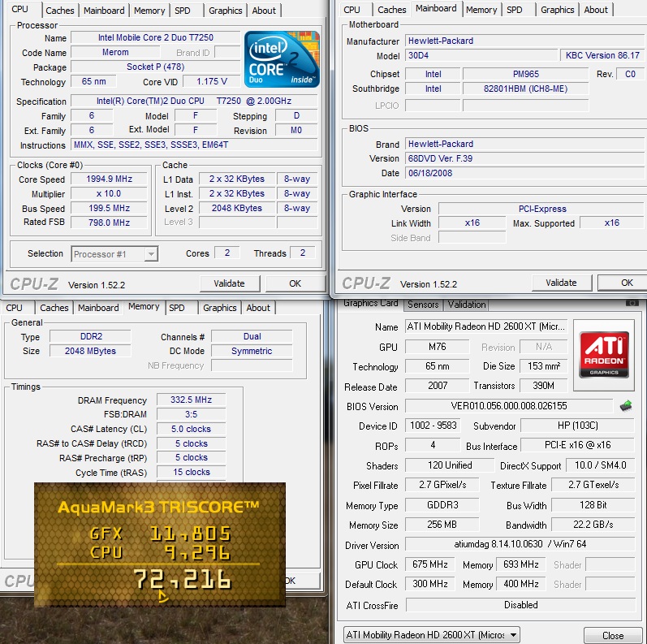The width and height of the screenshot is (647, 644).
Task: Open About tab in Memory CPU-Z window
Action: pos(258,308)
